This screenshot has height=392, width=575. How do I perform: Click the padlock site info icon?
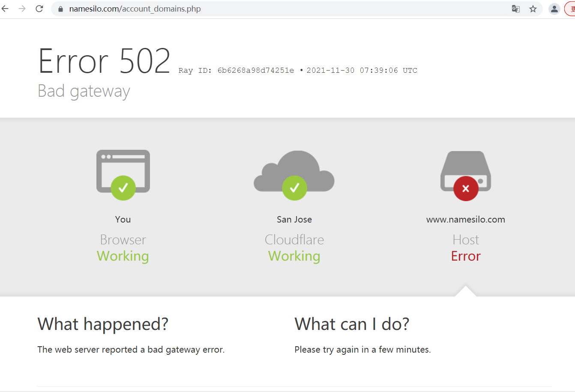tap(60, 9)
